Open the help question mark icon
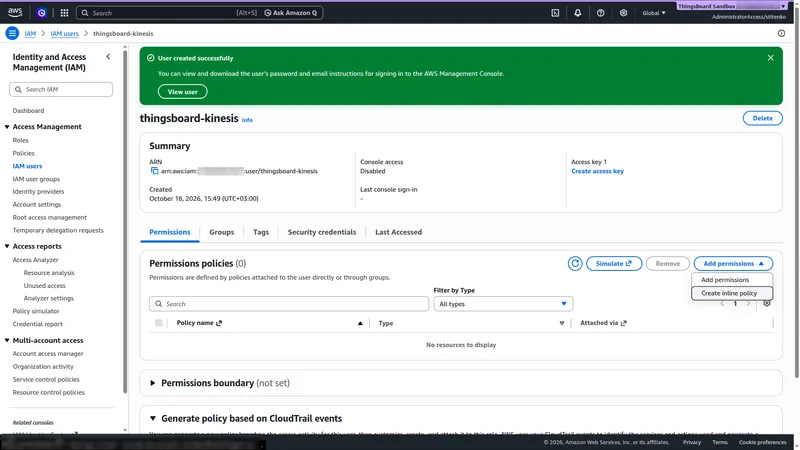This screenshot has width=800, height=450. click(601, 13)
